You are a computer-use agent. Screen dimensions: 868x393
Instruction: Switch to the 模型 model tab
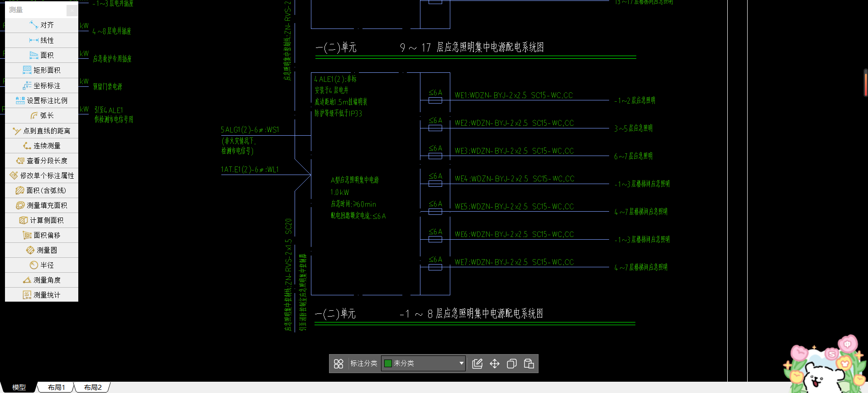tap(19, 388)
